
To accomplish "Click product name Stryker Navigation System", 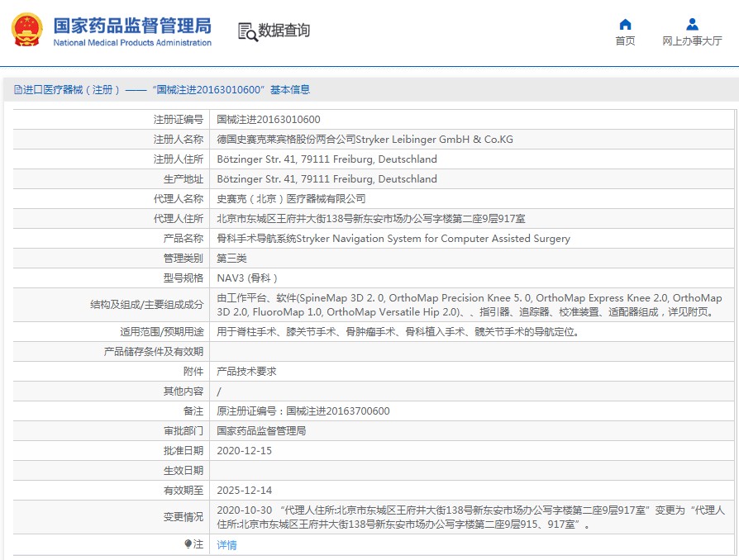I will [x=393, y=239].
